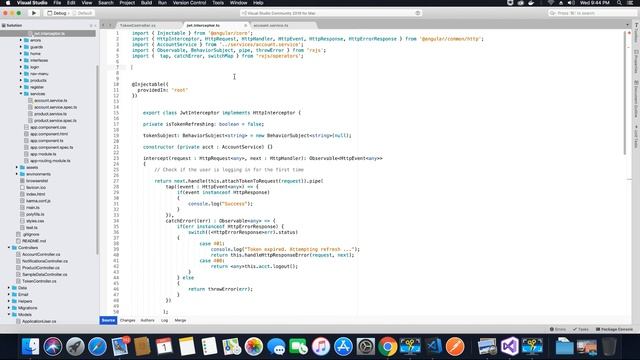
Task: Run the project with the play button
Action: (x=34, y=13)
